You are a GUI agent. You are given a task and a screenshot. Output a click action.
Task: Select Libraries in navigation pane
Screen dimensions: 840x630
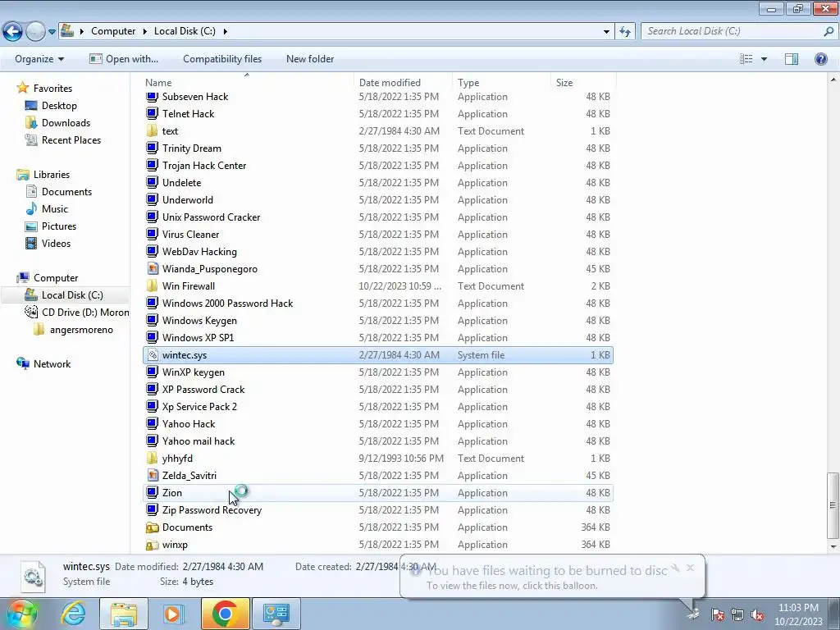tap(52, 175)
